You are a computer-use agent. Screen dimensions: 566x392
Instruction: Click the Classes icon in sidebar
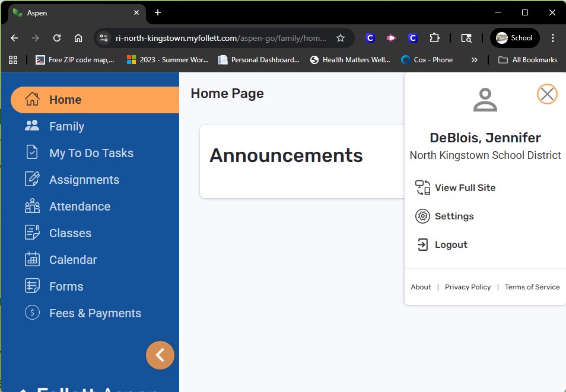(32, 232)
